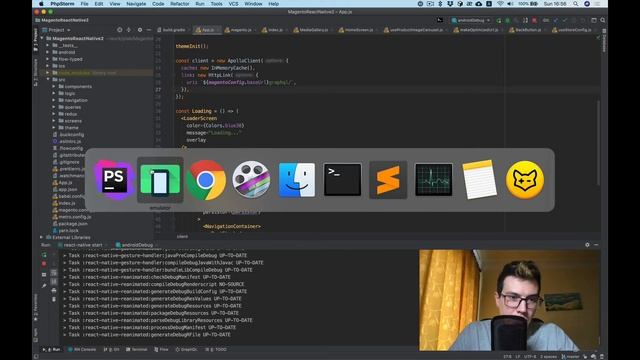Click the Wi-Fi icon in the menu bar
The image size is (640, 360).
[500, 4]
